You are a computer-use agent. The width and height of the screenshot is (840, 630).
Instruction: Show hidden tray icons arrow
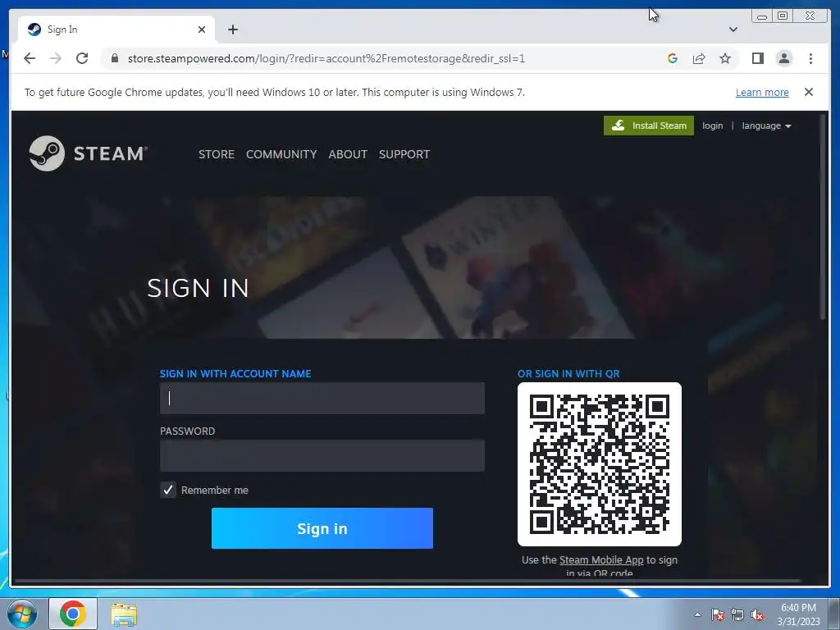pyautogui.click(x=697, y=614)
